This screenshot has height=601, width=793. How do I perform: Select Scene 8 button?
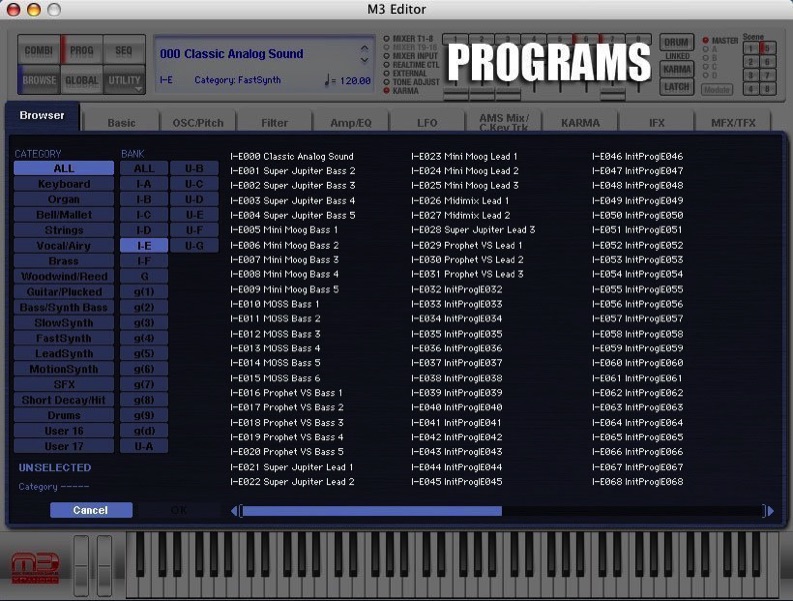[x=768, y=90]
